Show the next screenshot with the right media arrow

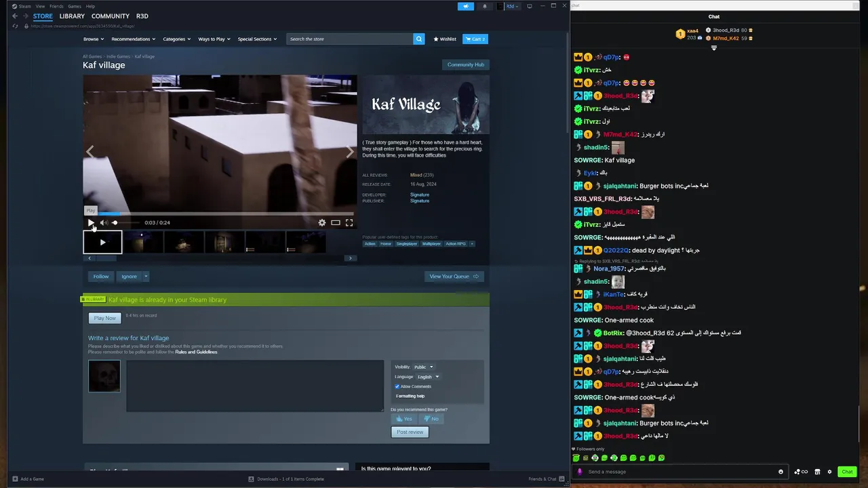pyautogui.click(x=350, y=152)
